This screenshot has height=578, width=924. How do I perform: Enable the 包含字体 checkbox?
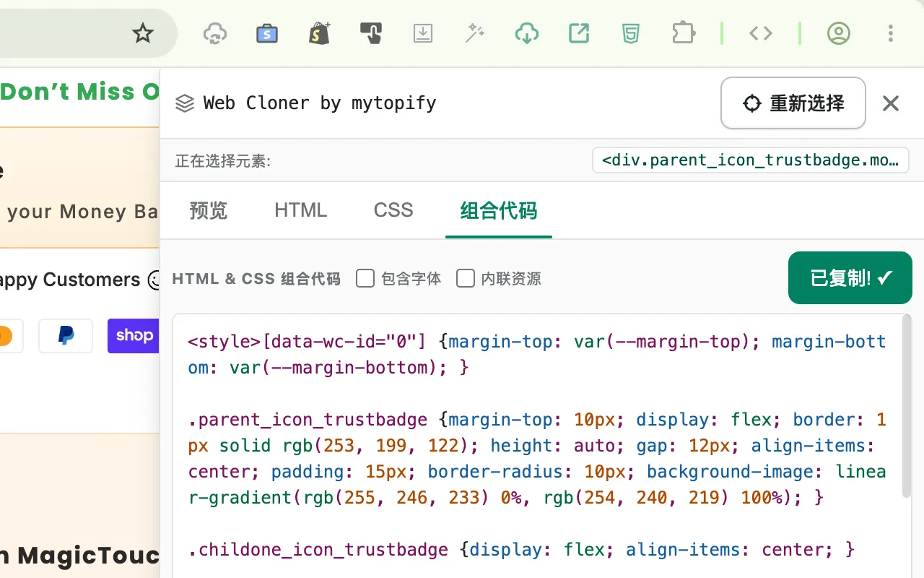(365, 278)
